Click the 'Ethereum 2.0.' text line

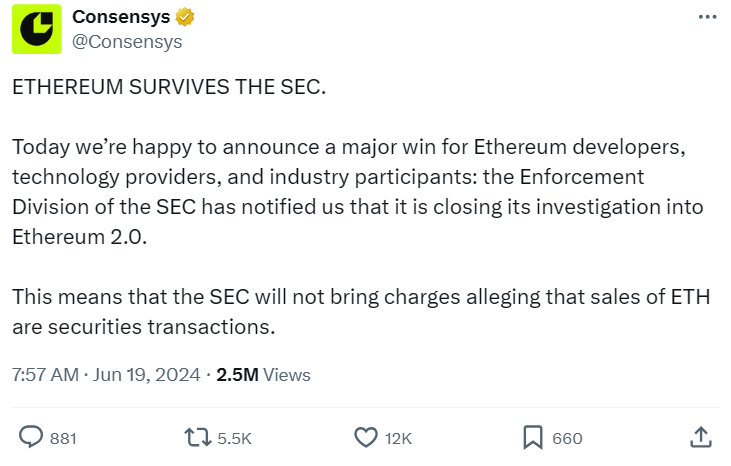[72, 240]
